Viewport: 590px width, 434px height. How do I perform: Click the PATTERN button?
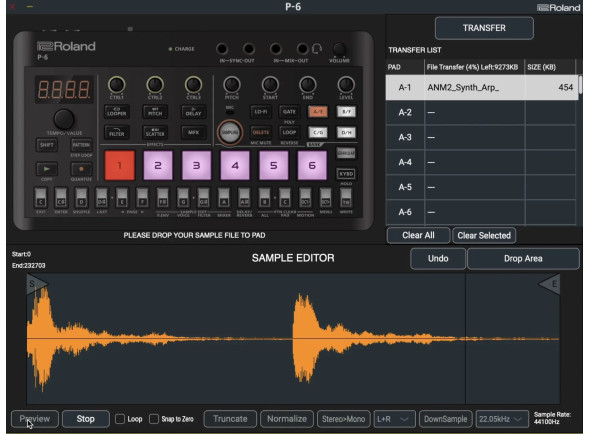81,145
